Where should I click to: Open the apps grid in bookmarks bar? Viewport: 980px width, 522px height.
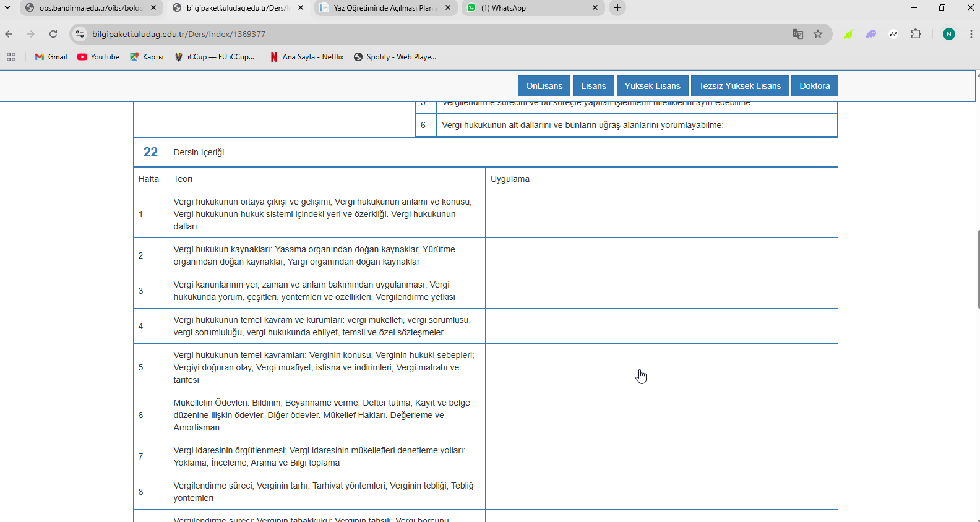[x=11, y=57]
